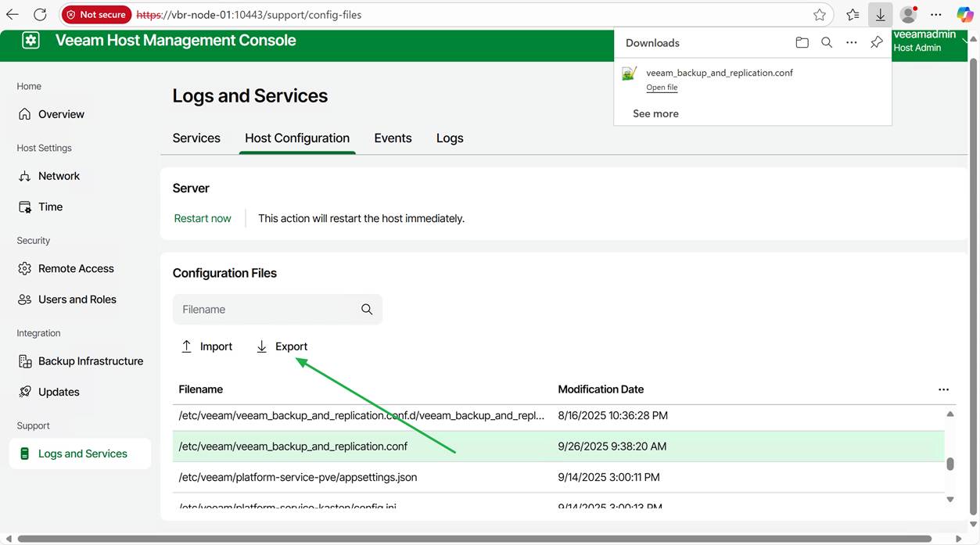The width and height of the screenshot is (980, 545).
Task: Click the search magnifier in Filename box
Action: 367,310
